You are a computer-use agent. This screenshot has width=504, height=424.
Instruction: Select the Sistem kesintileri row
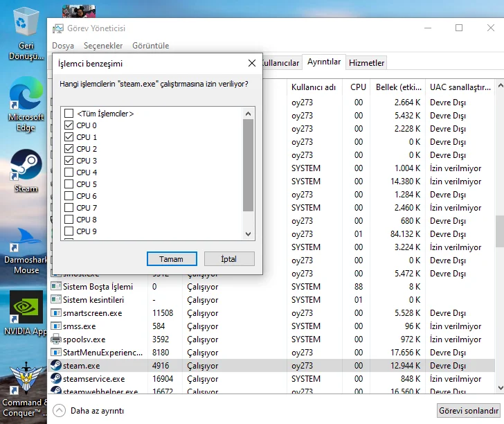(271, 299)
